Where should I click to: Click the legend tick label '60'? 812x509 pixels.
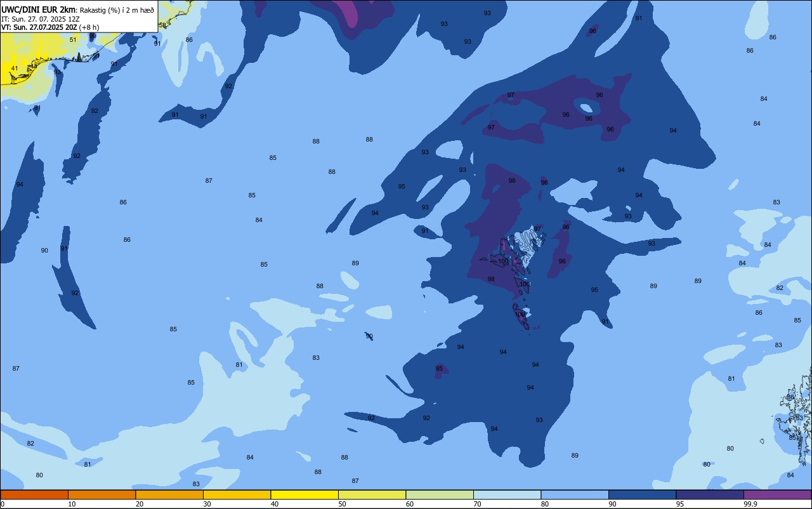410,504
